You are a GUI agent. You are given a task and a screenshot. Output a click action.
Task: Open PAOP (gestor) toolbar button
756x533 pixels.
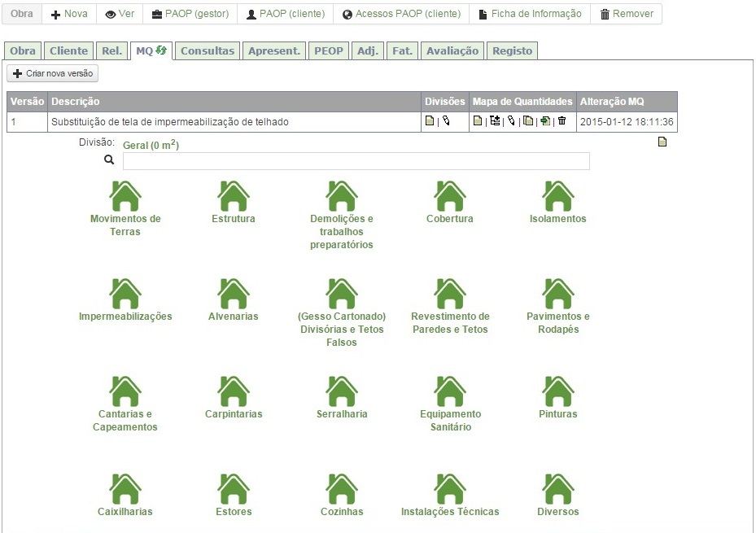click(190, 14)
